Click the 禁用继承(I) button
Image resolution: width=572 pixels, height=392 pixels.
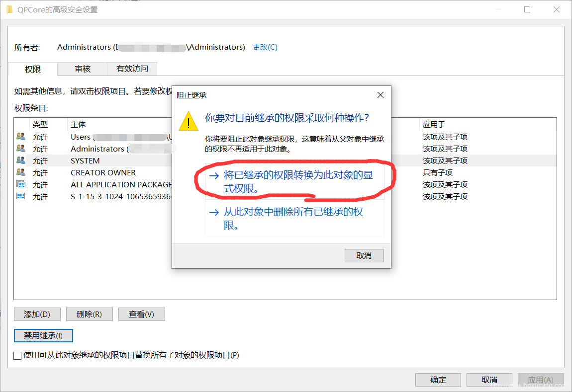[x=43, y=335]
